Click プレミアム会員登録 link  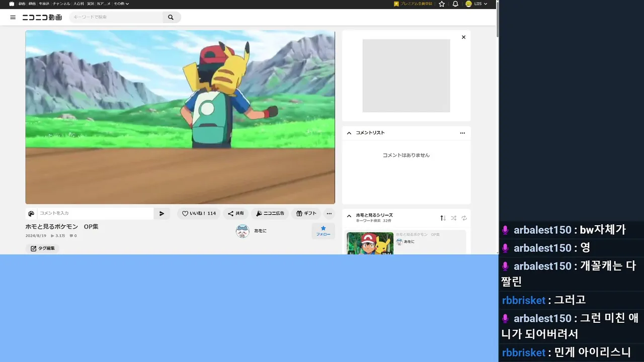pos(416,4)
